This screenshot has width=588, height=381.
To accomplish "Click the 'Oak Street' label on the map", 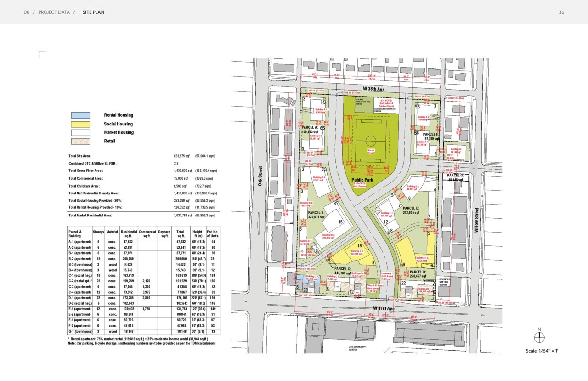I will click(x=260, y=176).
